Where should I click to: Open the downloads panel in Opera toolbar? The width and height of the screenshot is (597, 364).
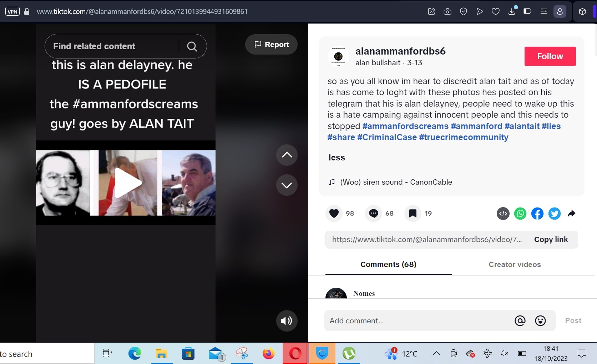tap(512, 11)
